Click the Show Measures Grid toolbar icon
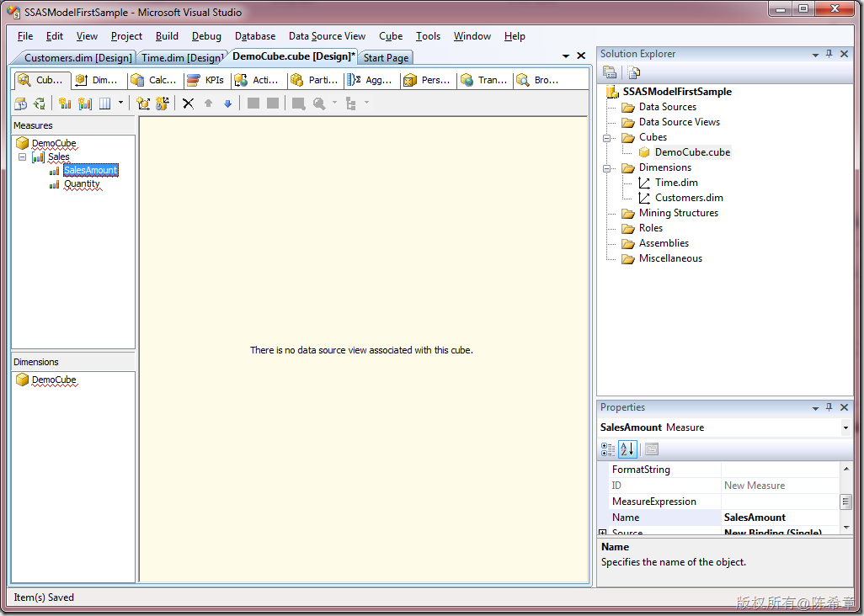The width and height of the screenshot is (864, 616). tap(104, 104)
